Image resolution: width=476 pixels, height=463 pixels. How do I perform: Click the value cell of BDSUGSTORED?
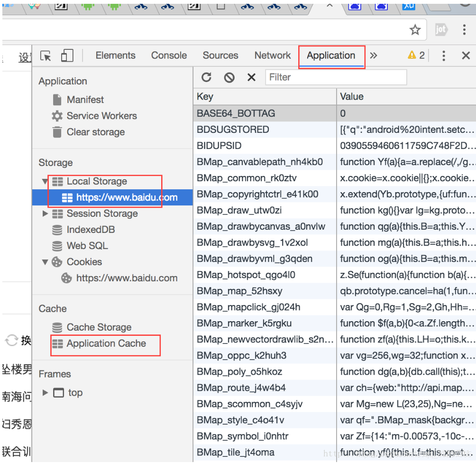point(406,130)
